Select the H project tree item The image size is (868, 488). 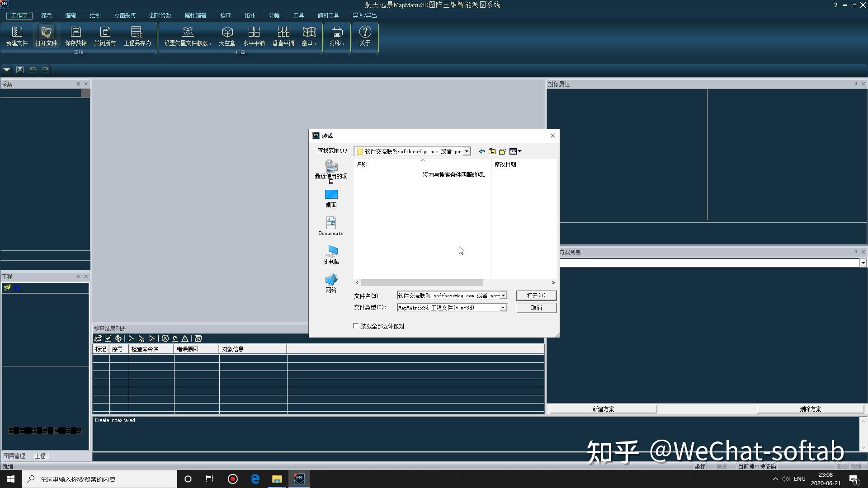coord(17,288)
